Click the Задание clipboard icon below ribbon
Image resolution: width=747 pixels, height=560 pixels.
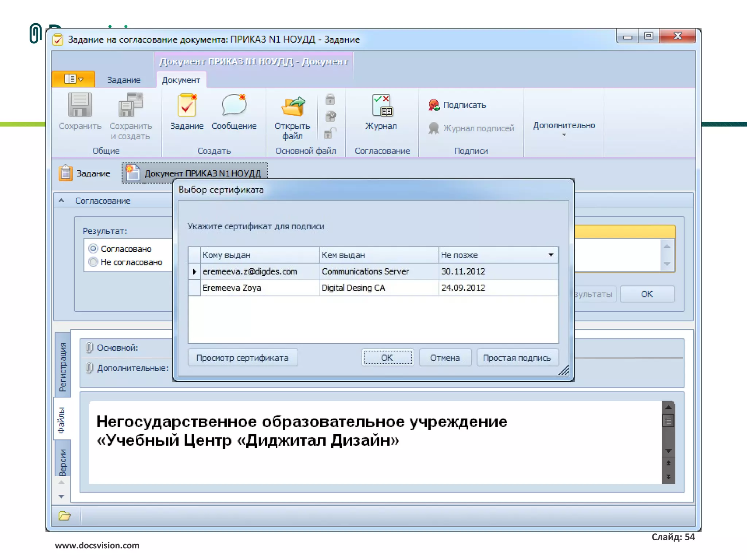point(65,173)
